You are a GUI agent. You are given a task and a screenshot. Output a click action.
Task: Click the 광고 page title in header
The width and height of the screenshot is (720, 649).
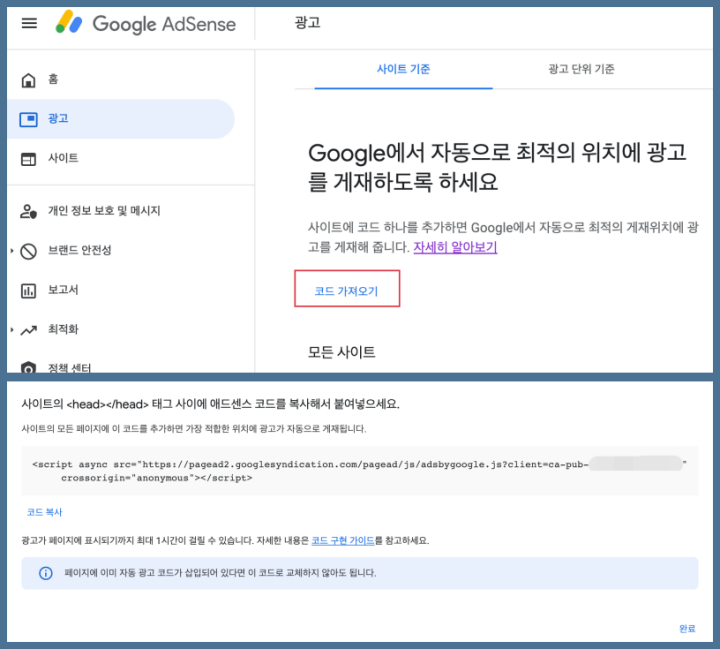click(x=307, y=23)
